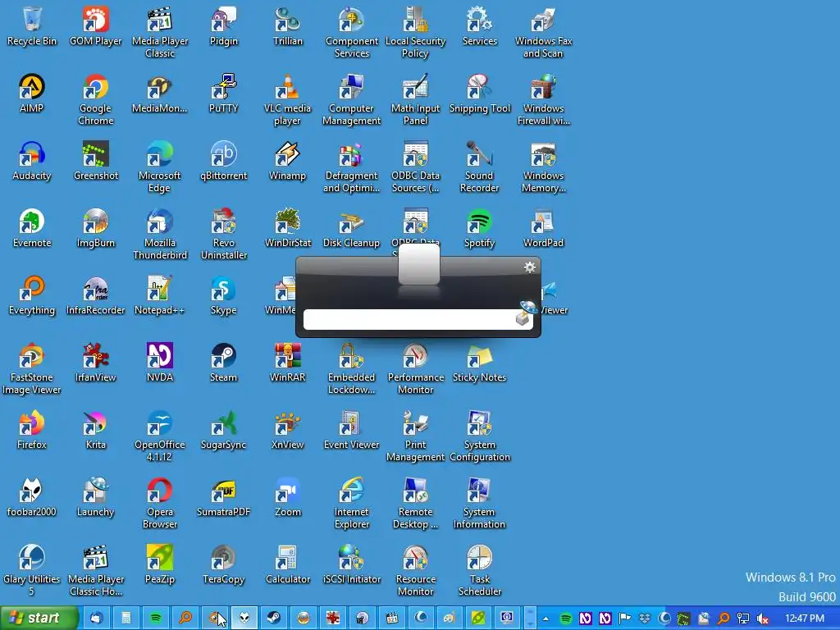Show hidden system tray icons arrow
This screenshot has height=630, width=840.
pyautogui.click(x=546, y=619)
